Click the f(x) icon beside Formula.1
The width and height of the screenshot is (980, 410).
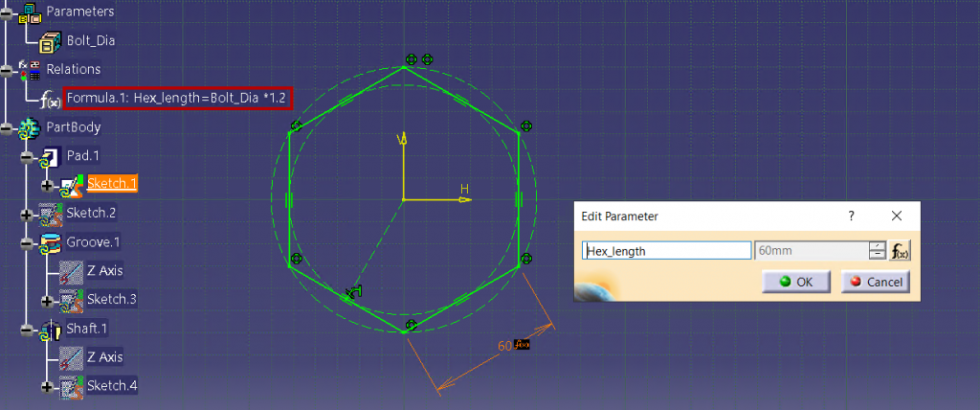[51, 99]
